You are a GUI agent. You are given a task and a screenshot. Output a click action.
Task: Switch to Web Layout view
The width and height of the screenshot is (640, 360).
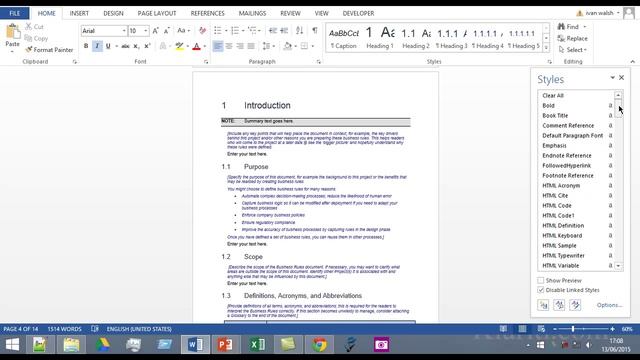(x=541, y=329)
